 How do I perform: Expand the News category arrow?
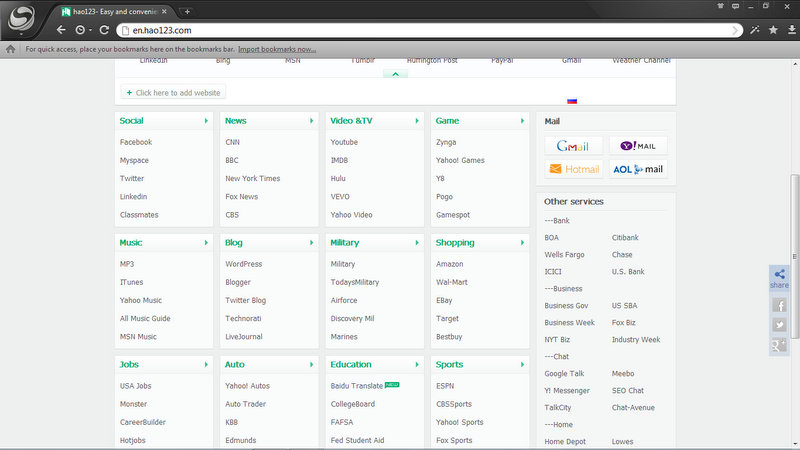(312, 121)
